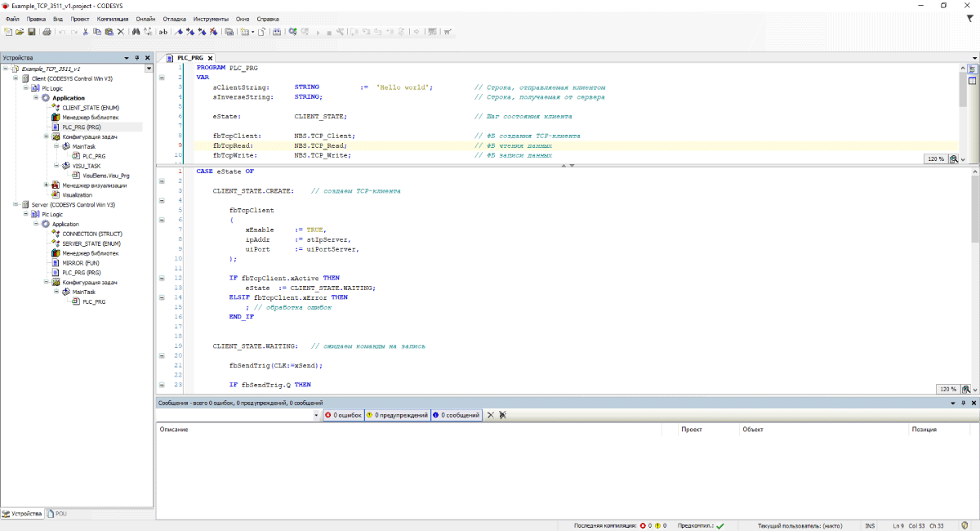Open the message category dropdown

click(317, 415)
